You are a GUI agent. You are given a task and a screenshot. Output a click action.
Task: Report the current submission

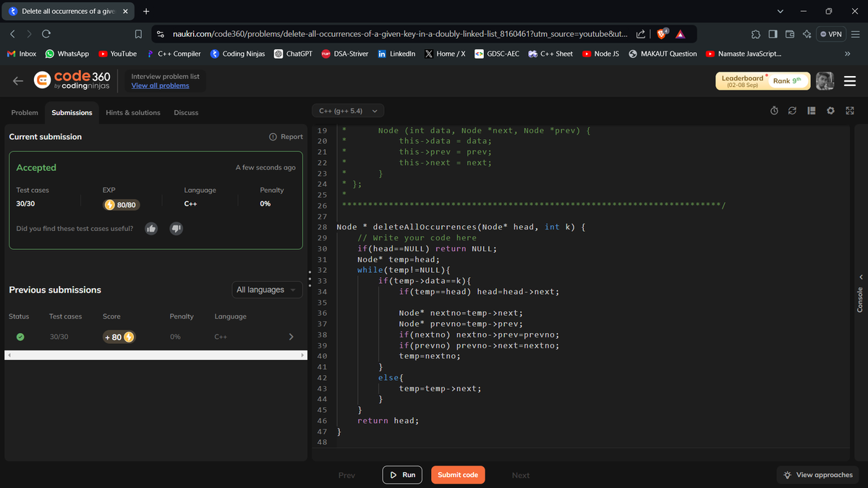pyautogui.click(x=286, y=137)
